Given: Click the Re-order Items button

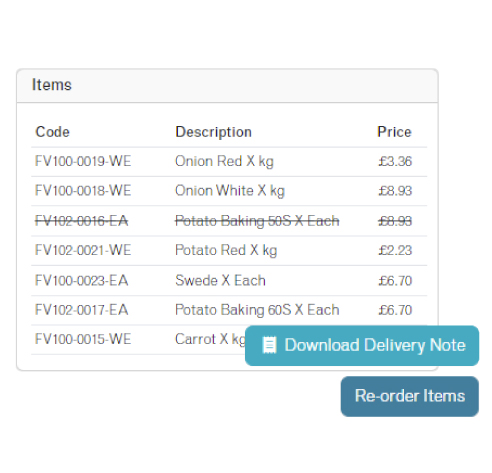Looking at the screenshot, I should click(x=410, y=396).
